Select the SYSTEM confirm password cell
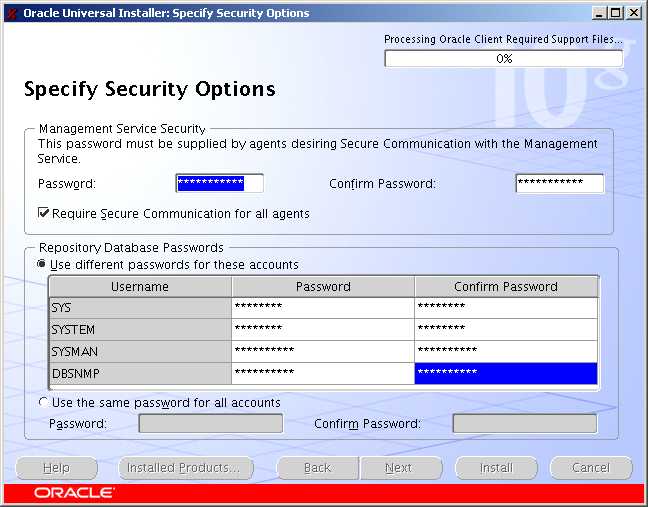This screenshot has height=507, width=648. tap(505, 329)
